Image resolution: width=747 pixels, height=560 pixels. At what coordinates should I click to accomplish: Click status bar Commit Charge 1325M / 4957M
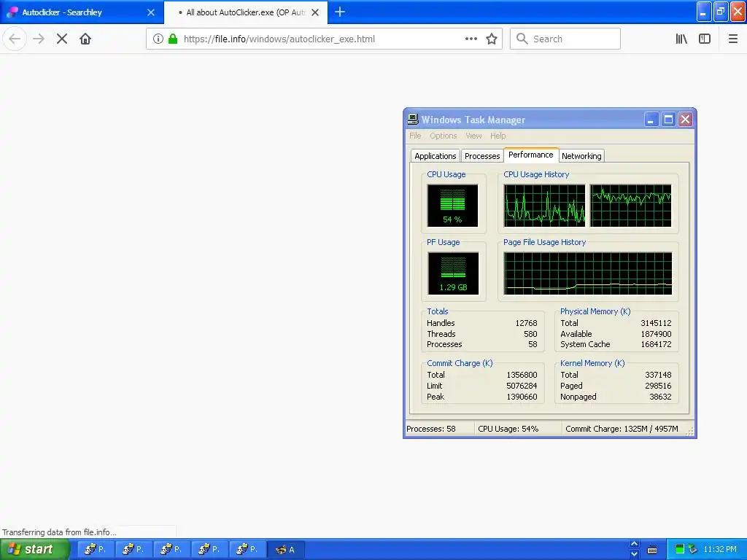622,429
